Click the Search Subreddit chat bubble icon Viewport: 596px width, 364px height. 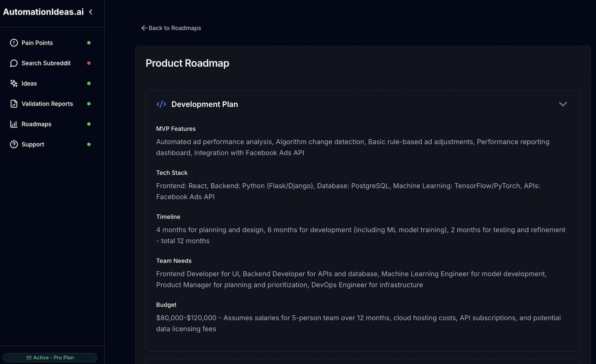(14, 63)
